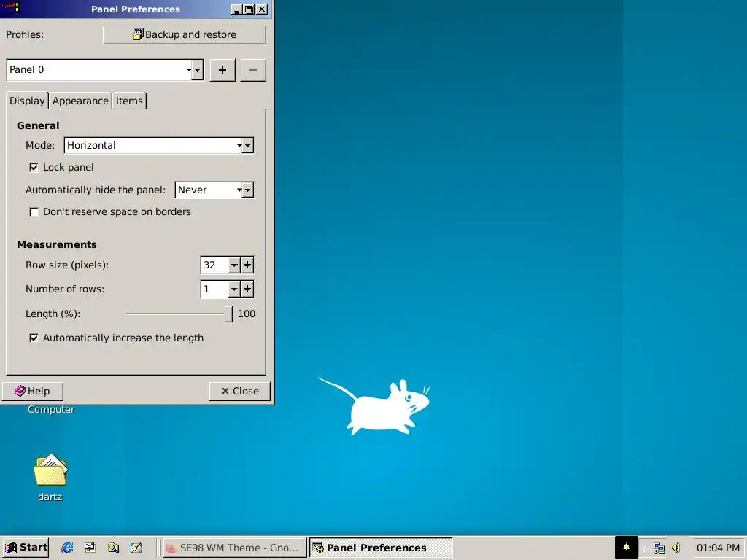Maximize the Panel Preferences window
The image size is (747, 560).
coord(249,9)
